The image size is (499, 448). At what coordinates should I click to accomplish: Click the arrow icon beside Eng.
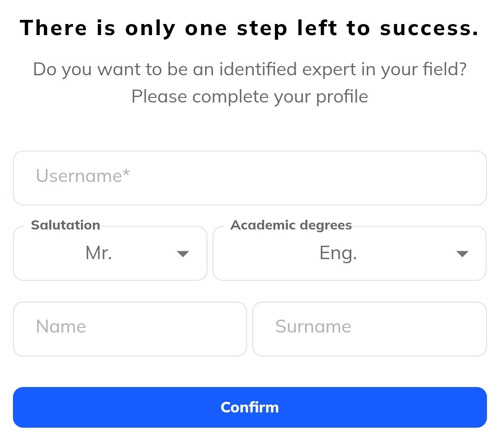click(462, 254)
